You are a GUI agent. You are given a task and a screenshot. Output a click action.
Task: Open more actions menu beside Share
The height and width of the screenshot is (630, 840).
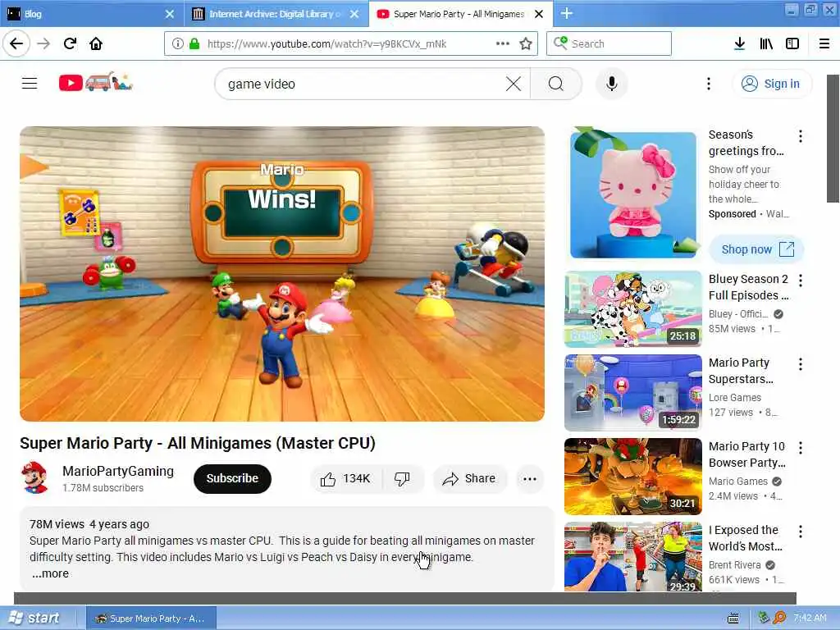coord(530,478)
